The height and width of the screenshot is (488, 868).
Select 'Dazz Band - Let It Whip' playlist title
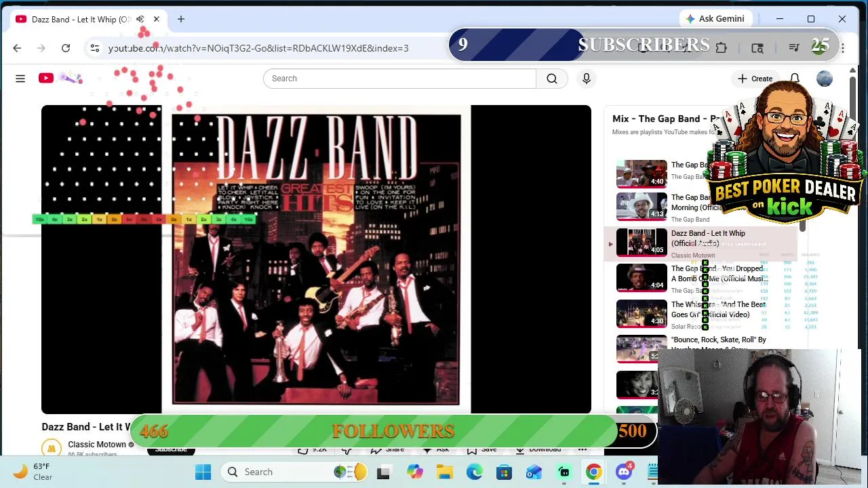pos(708,239)
